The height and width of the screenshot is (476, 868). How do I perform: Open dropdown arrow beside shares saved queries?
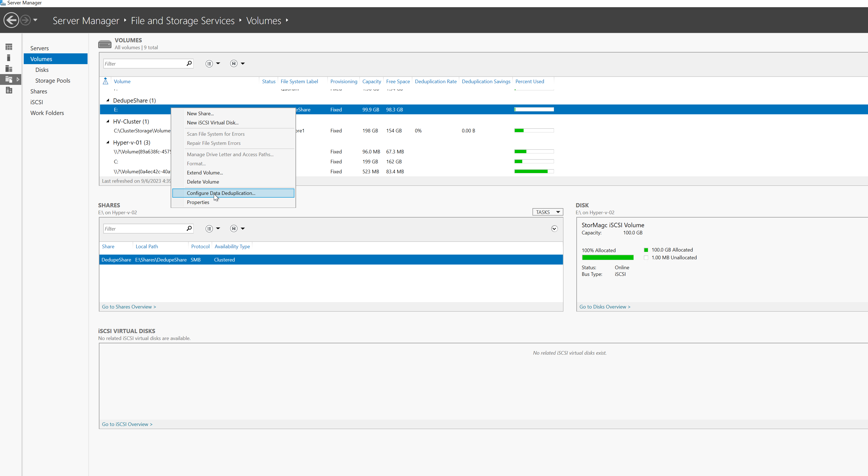click(x=242, y=228)
